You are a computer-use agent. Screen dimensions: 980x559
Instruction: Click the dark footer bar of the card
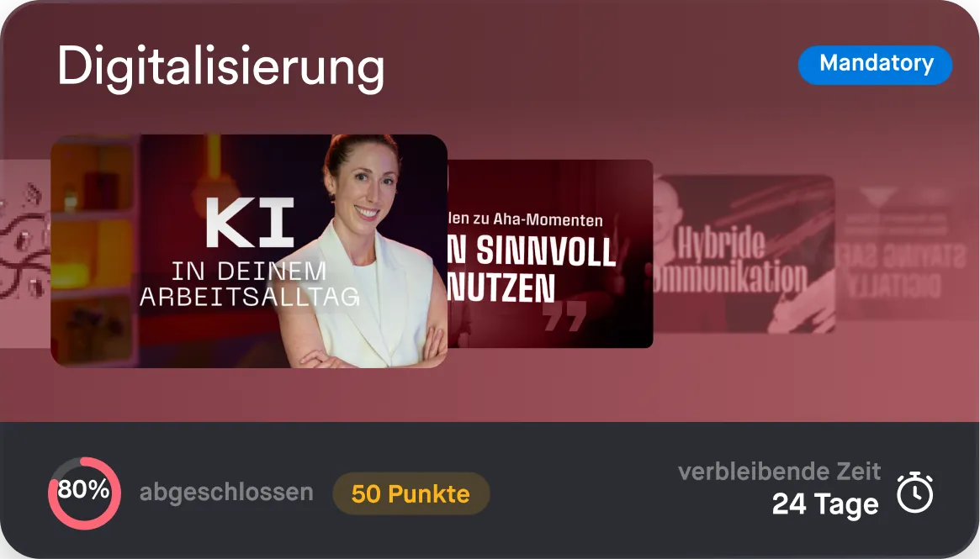tap(490, 490)
